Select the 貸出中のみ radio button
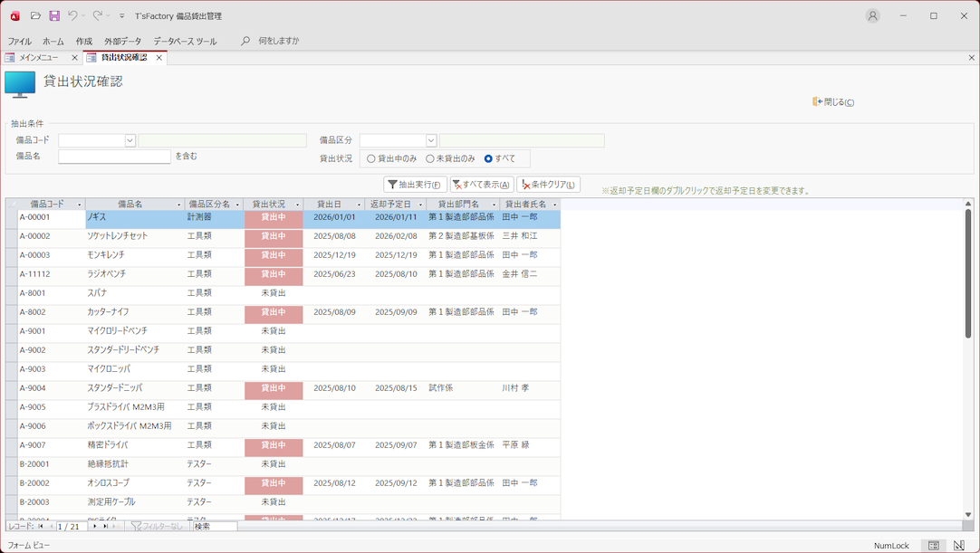The height and width of the screenshot is (553, 980). [371, 158]
